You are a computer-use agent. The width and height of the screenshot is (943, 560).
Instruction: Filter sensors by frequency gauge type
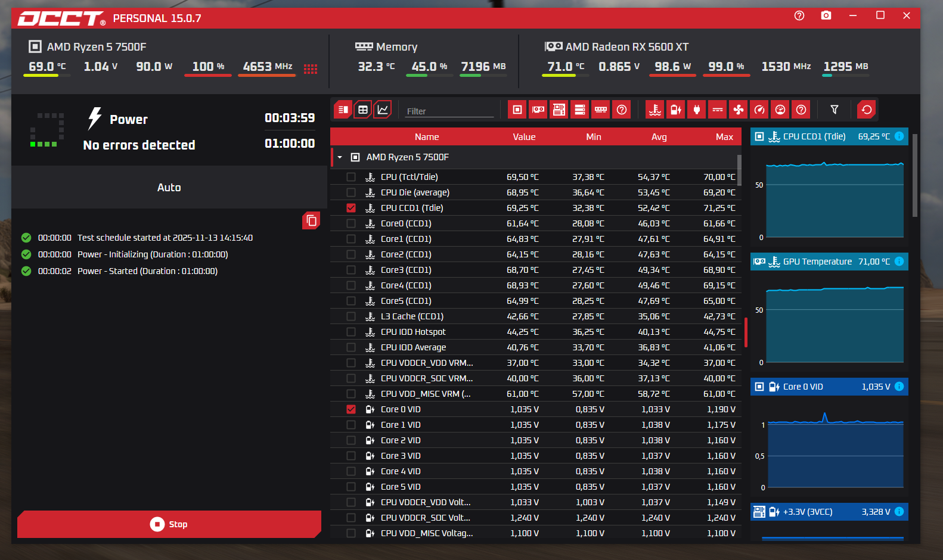click(759, 110)
